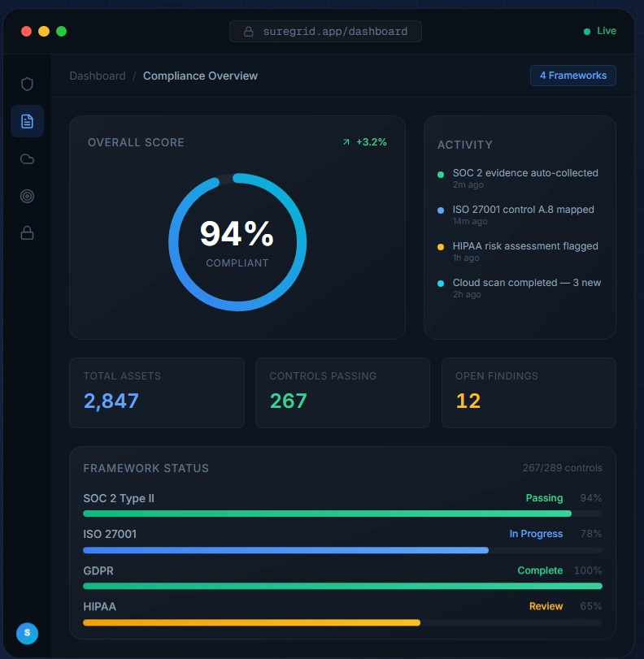644x659 pixels.
Task: Click the yellow dot beside HIPAA risk assessment
Action: click(441, 247)
